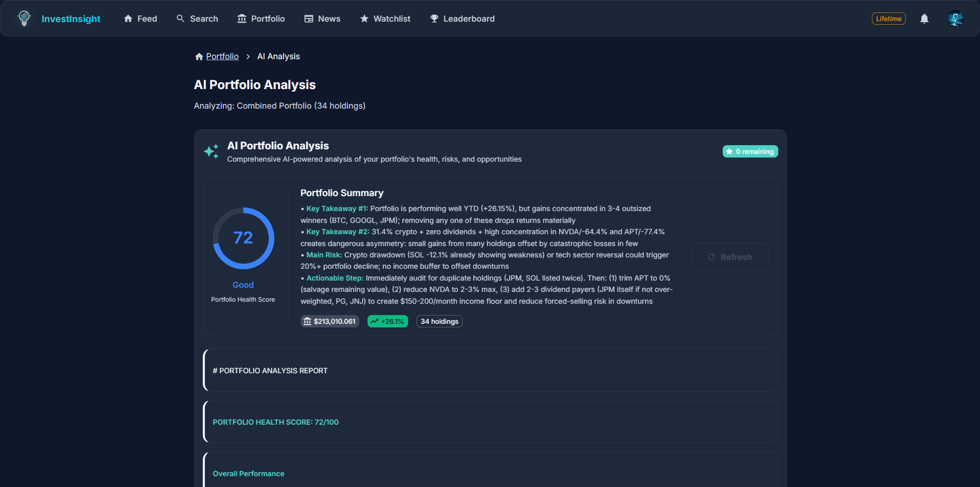Open the profile avatar menu
Image resolution: width=980 pixels, height=487 pixels.
coord(955,19)
